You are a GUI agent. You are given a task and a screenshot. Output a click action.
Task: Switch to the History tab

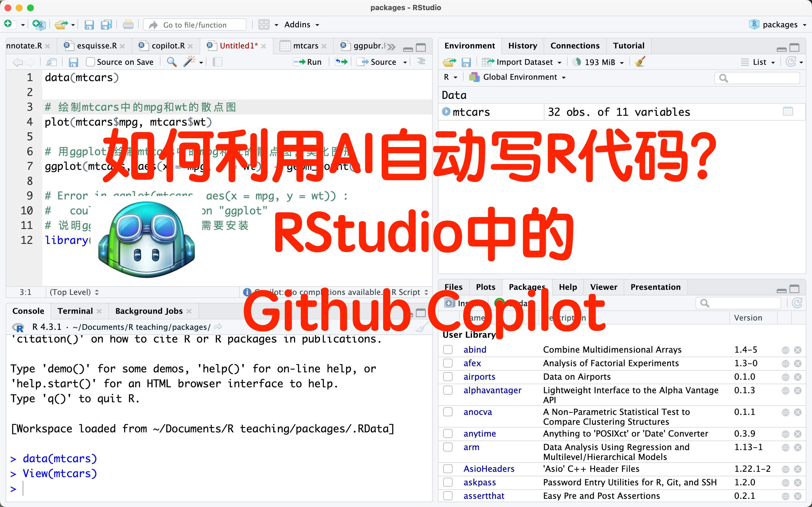(x=522, y=46)
